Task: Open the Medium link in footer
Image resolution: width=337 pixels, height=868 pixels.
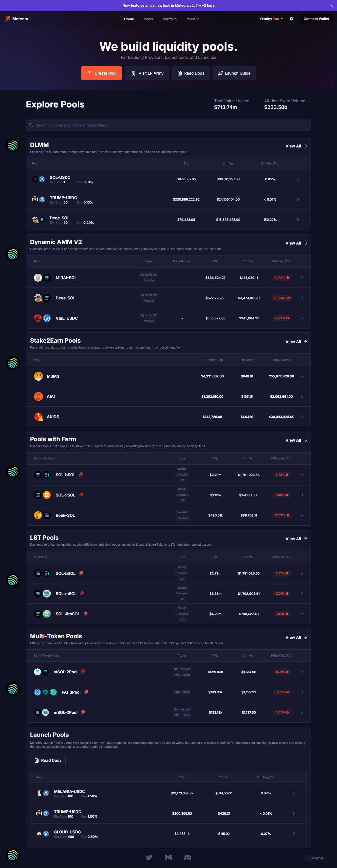Action: click(168, 858)
